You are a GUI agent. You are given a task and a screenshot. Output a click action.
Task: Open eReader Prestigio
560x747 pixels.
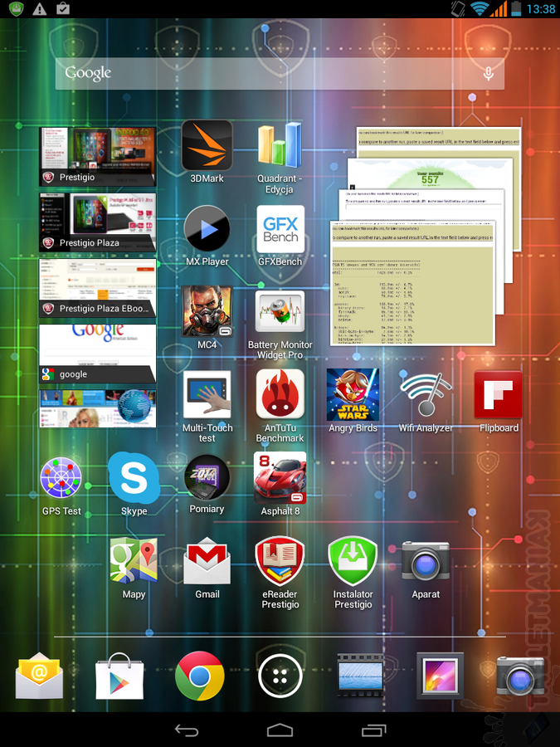[x=280, y=572]
